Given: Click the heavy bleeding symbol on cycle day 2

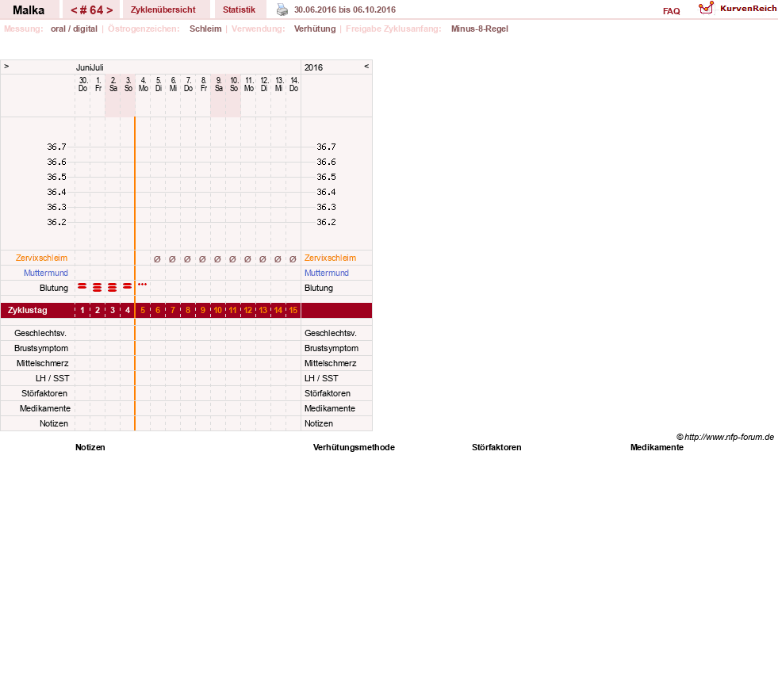Looking at the screenshot, I should (98, 287).
